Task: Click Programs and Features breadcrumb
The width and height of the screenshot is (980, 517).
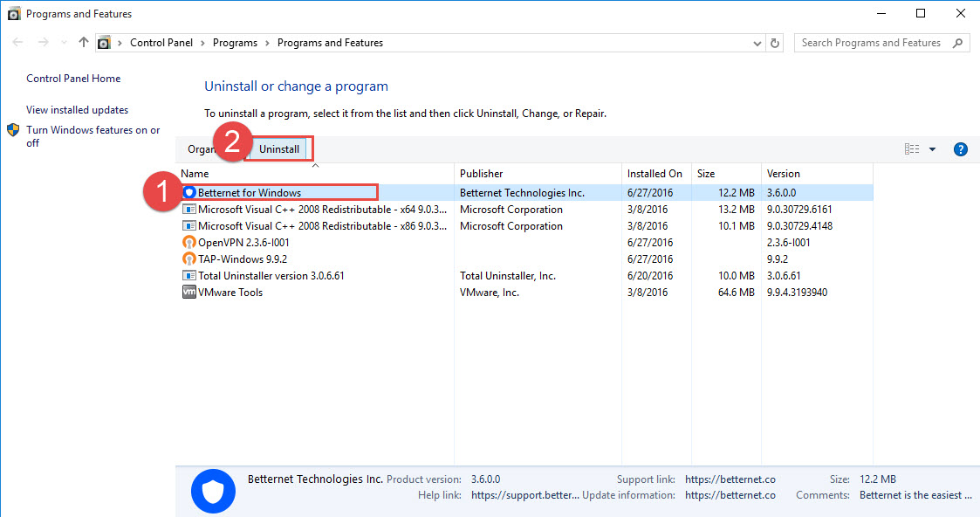Action: coord(330,43)
